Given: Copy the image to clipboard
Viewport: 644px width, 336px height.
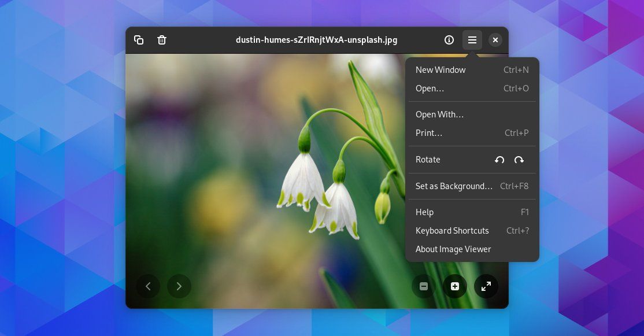Looking at the screenshot, I should tap(139, 40).
